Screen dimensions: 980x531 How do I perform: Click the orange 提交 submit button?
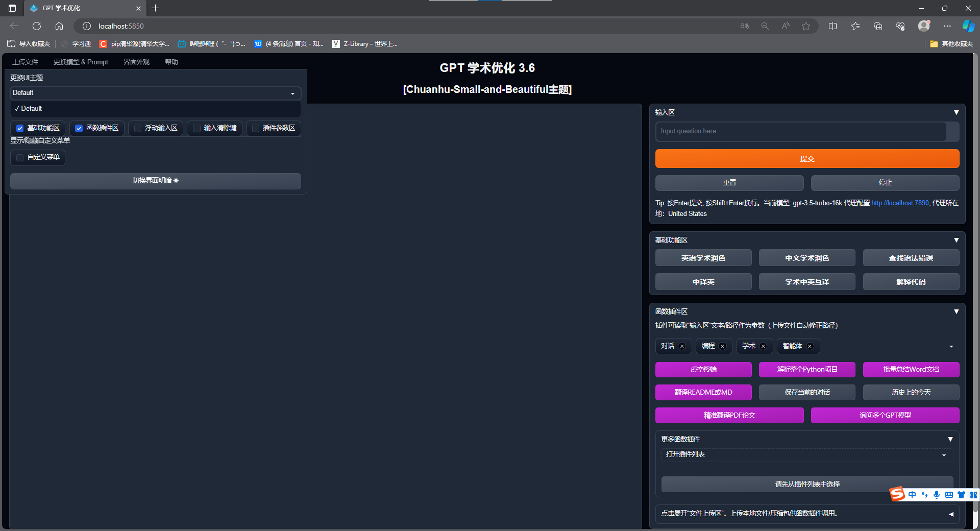[806, 158]
